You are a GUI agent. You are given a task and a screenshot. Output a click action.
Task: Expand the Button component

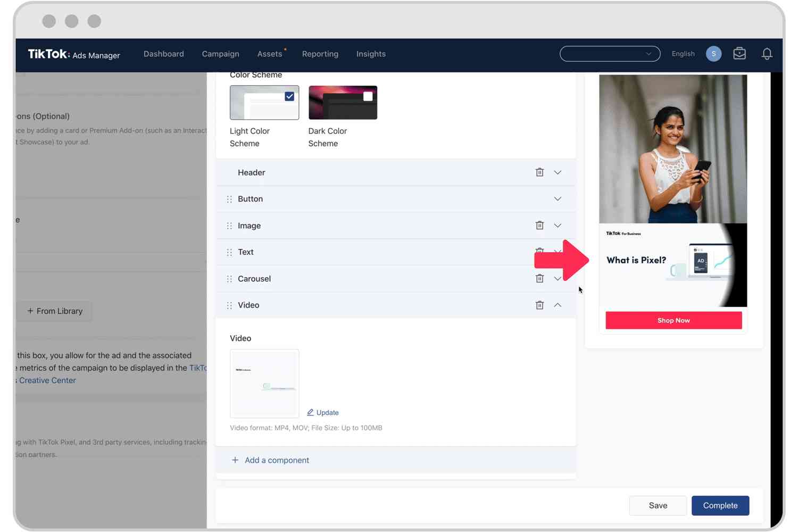pos(558,198)
